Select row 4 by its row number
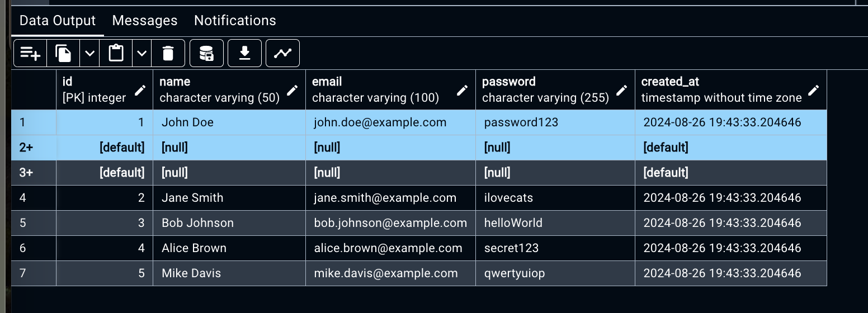 click(x=23, y=198)
